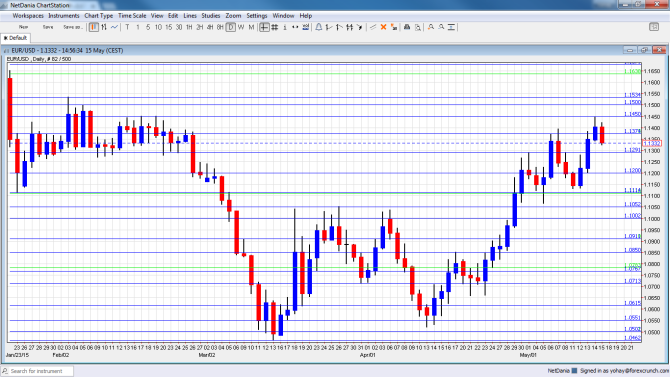Click the panel layout icon at top right

pyautogui.click(x=654, y=27)
